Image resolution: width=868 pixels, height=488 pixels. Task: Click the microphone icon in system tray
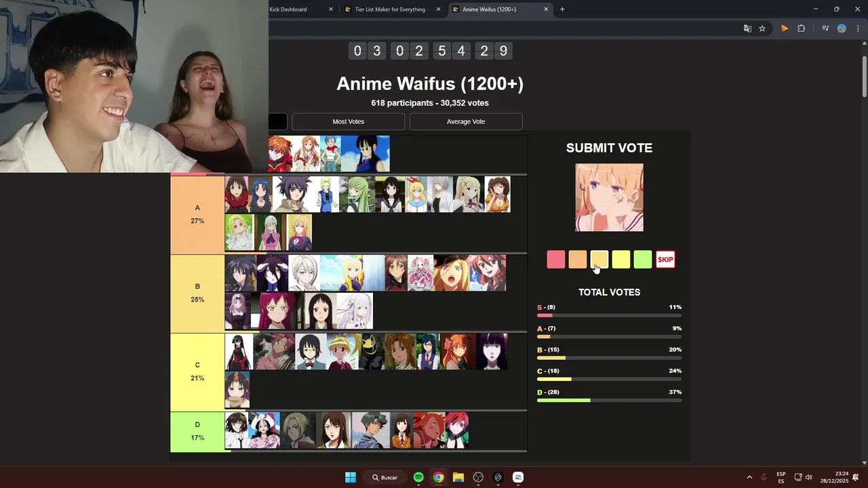point(764,477)
